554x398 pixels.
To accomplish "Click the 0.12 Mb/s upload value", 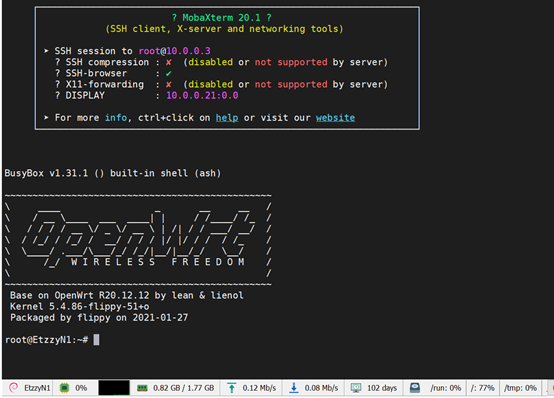I will pos(259,388).
